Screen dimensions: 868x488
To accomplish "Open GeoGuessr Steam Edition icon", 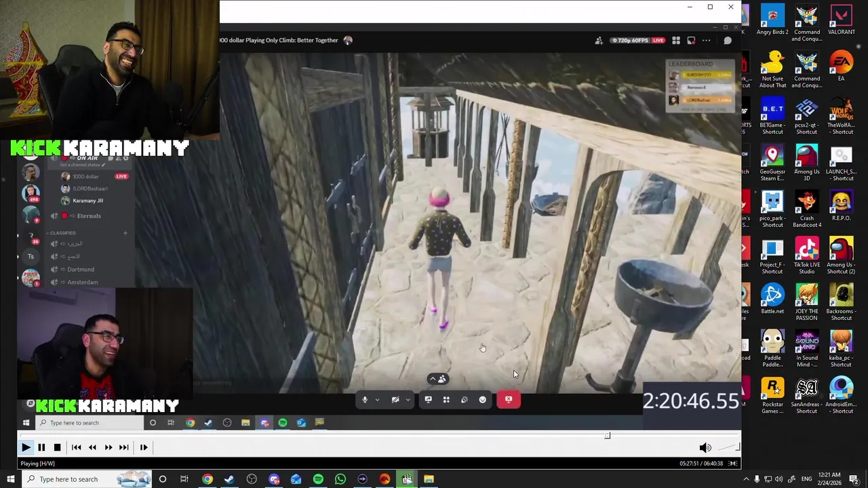I will [x=772, y=163].
